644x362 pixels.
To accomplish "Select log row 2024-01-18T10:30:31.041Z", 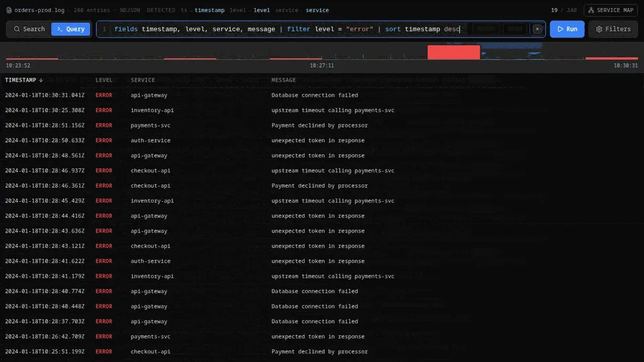I will 322,95.
